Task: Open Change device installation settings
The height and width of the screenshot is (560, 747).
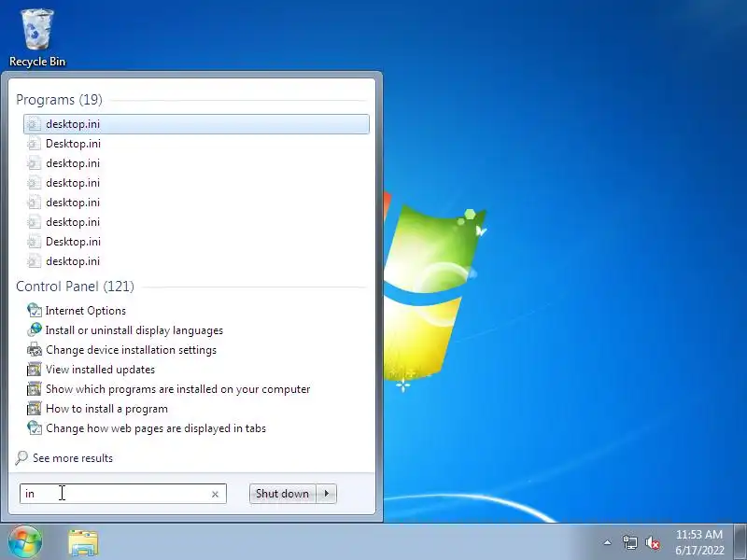Action: coord(121,349)
